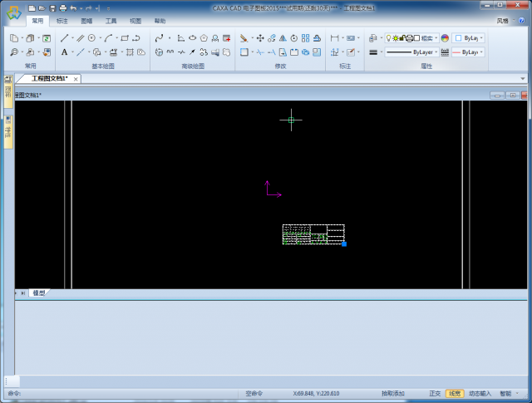
Task: Click the 风格 style button at top right
Action: [x=502, y=20]
